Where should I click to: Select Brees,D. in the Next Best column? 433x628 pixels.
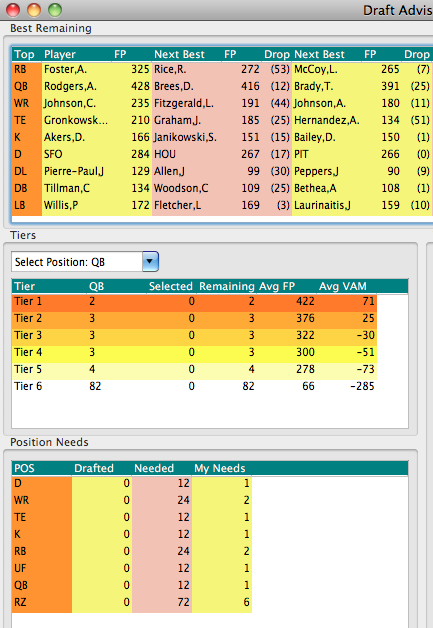click(x=174, y=86)
